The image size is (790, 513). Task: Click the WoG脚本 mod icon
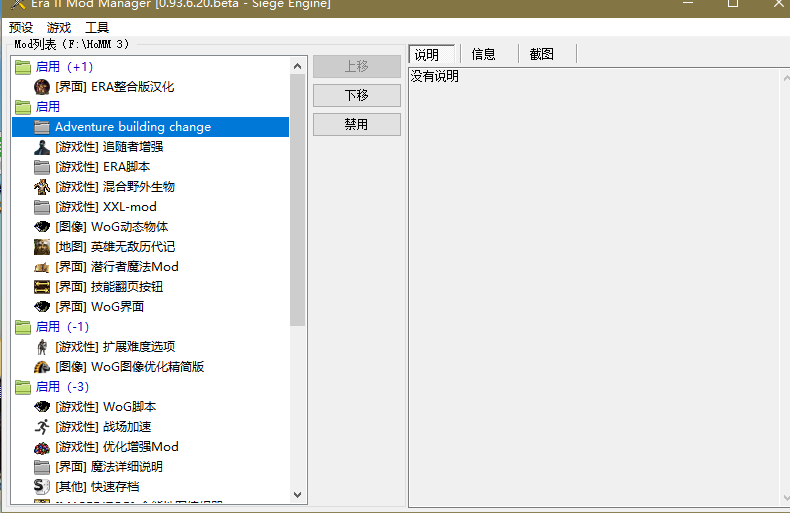(42, 407)
